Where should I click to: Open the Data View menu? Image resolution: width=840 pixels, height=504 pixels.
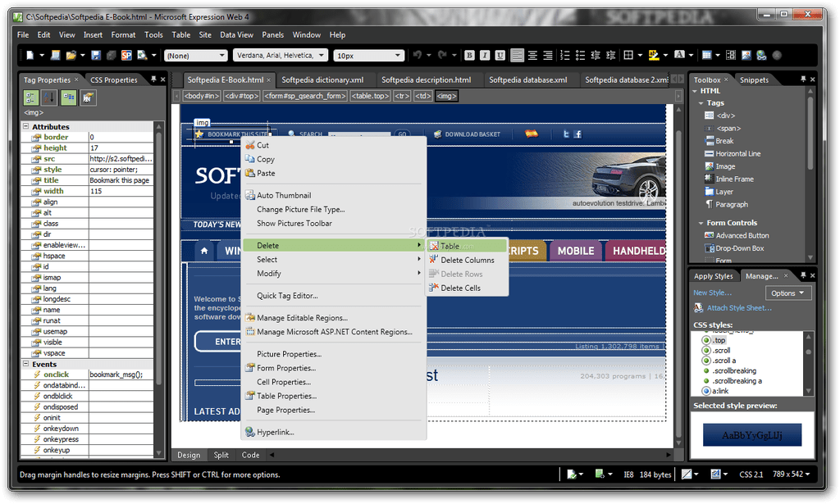click(236, 34)
